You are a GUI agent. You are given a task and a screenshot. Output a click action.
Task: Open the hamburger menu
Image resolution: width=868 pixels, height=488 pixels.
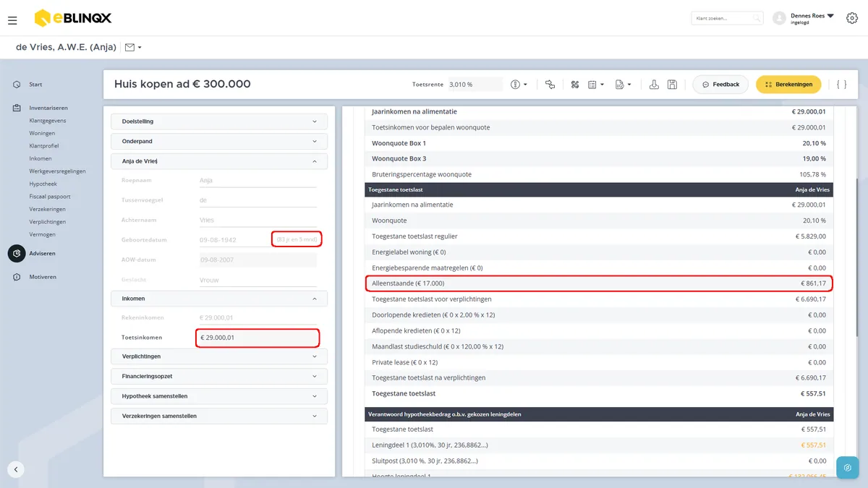tap(12, 20)
